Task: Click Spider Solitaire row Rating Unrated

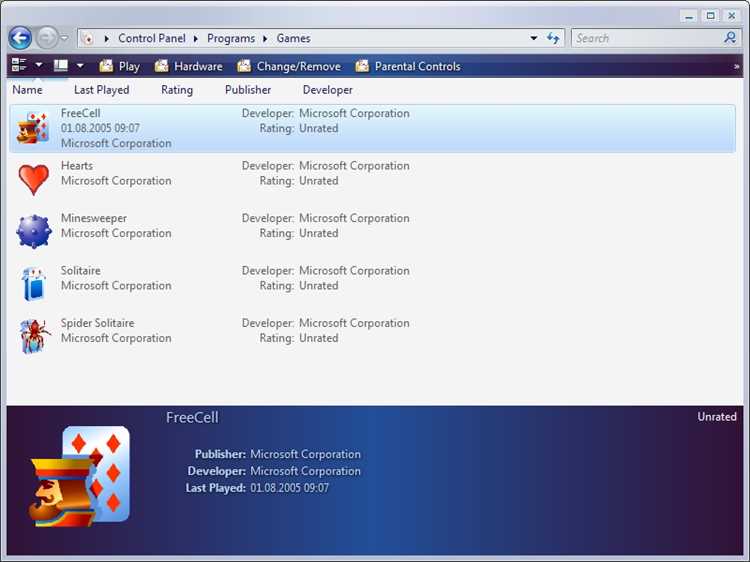Action: [x=299, y=338]
